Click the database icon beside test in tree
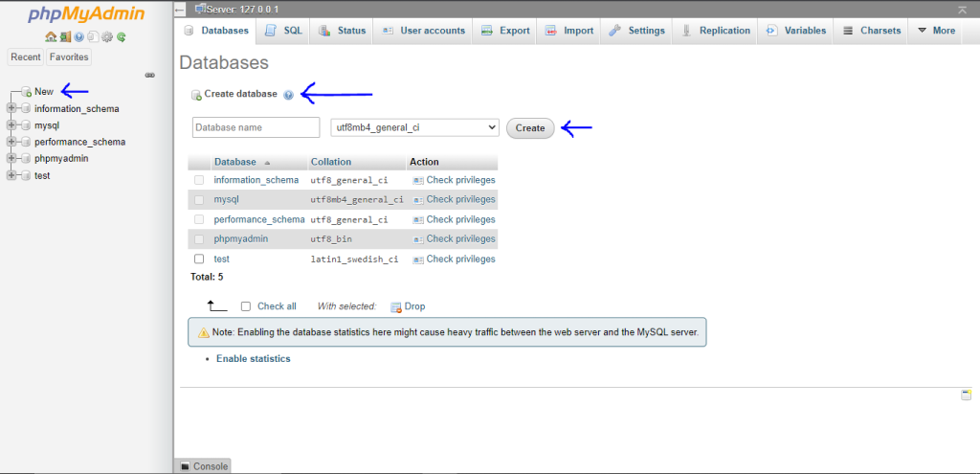The width and height of the screenshot is (980, 474). pos(26,176)
